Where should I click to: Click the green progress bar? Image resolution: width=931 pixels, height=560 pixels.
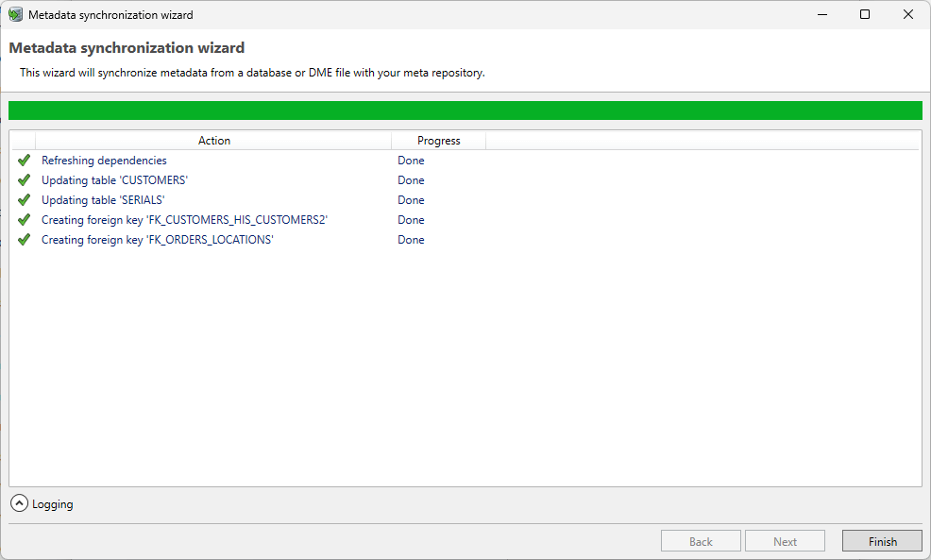pyautogui.click(x=465, y=110)
